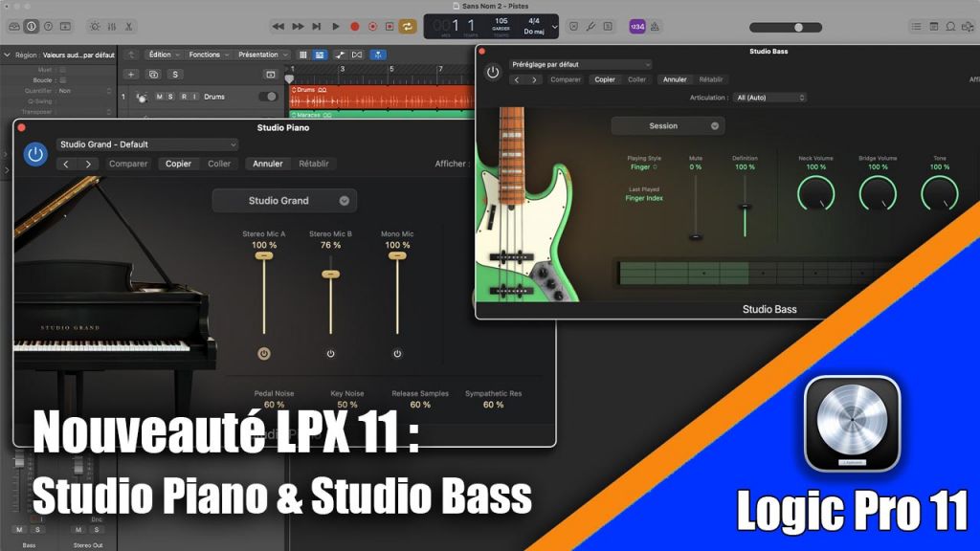Show the Toolbar icon in control bar
This screenshot has height=551, width=980.
click(65, 27)
